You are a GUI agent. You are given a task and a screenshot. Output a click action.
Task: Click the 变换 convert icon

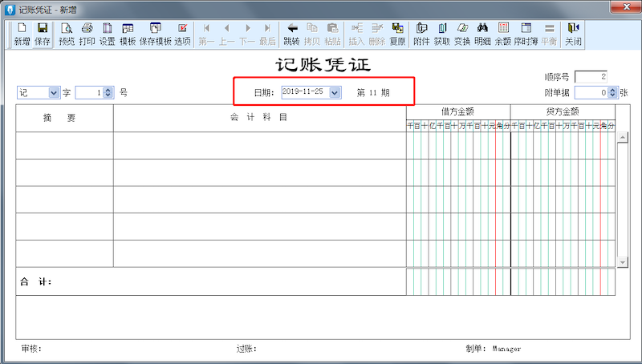[x=462, y=34]
